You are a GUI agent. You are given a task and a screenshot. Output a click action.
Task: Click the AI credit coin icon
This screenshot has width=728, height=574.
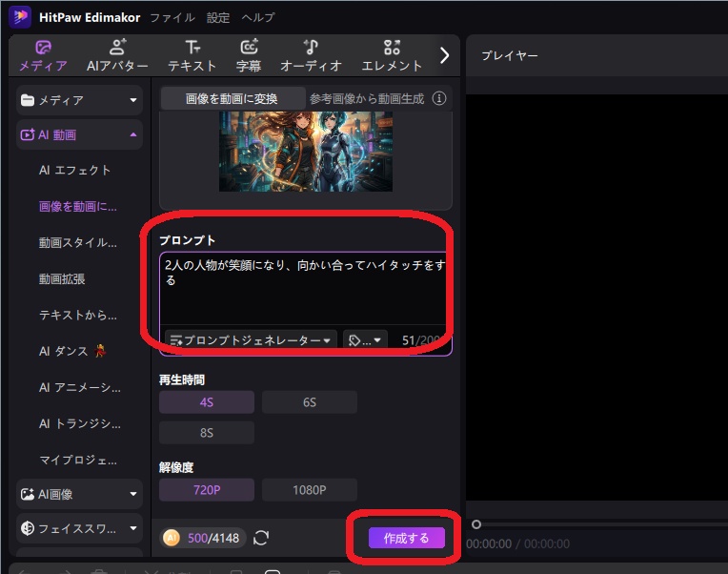tap(172, 538)
